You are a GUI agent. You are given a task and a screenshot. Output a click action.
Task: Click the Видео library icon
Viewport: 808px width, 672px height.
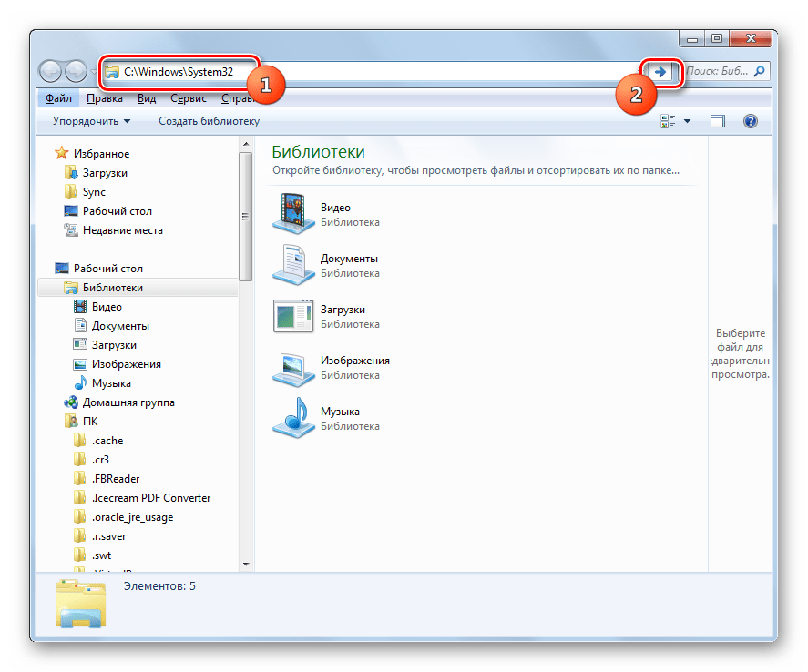click(x=292, y=215)
